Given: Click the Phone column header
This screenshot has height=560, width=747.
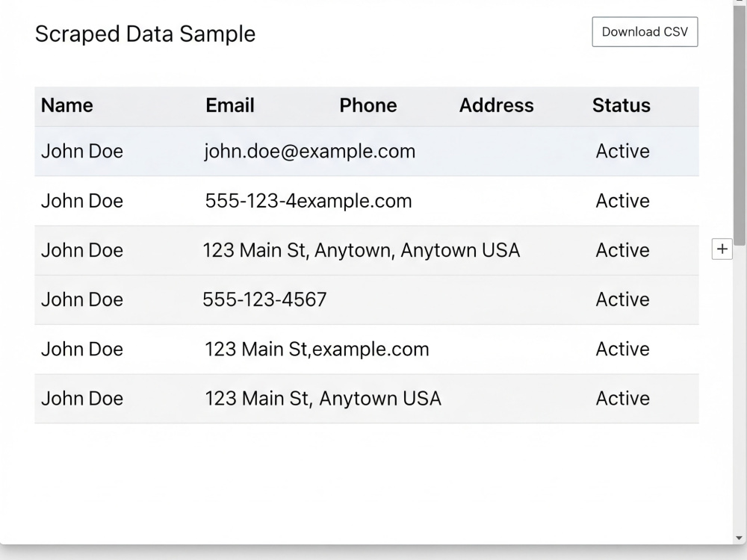Looking at the screenshot, I should 368,105.
